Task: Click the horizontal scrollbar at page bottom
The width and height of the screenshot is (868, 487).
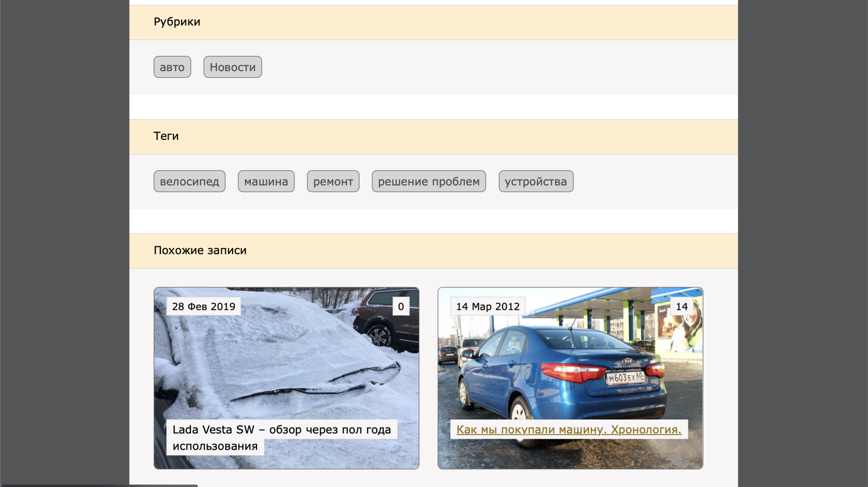Action: pos(100,485)
